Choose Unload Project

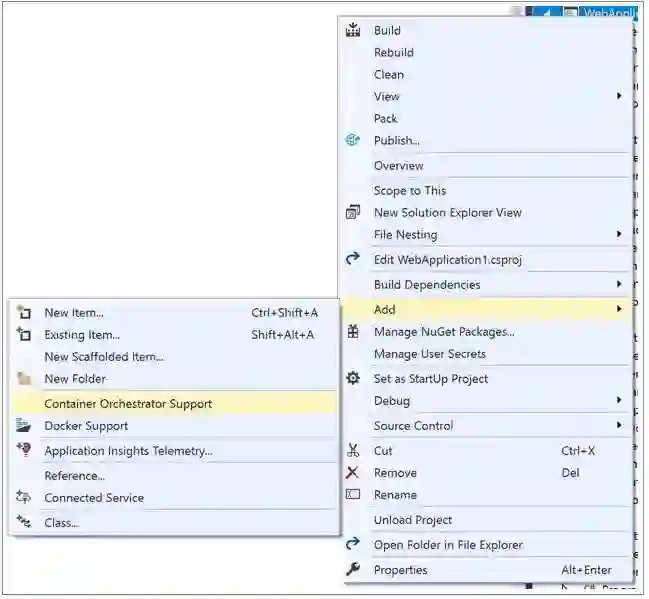[x=412, y=519]
